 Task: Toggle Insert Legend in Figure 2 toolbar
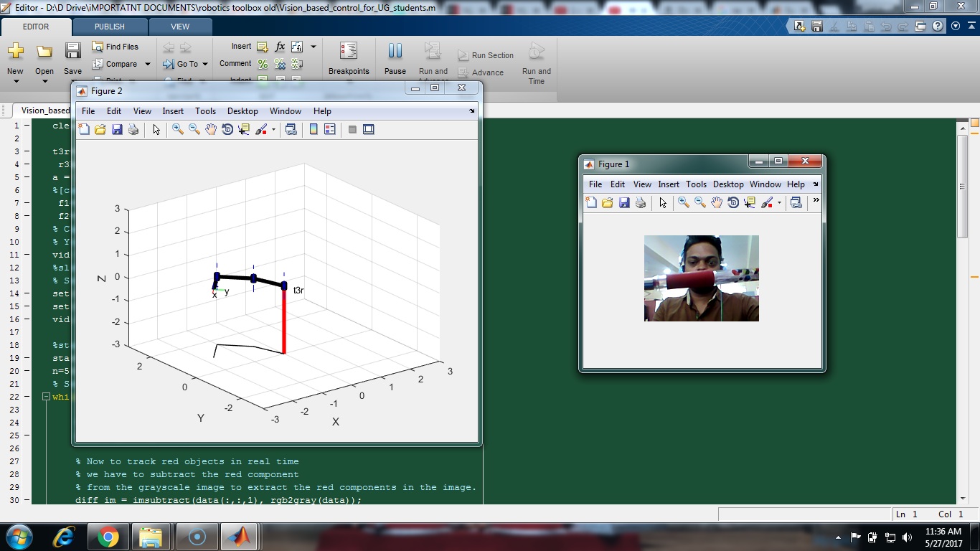[x=330, y=130]
